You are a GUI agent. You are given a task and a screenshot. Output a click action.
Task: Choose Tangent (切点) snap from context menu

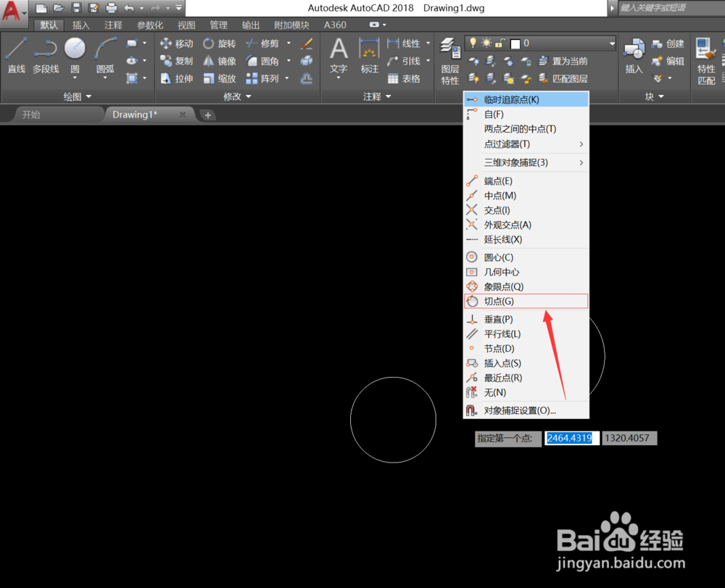526,302
